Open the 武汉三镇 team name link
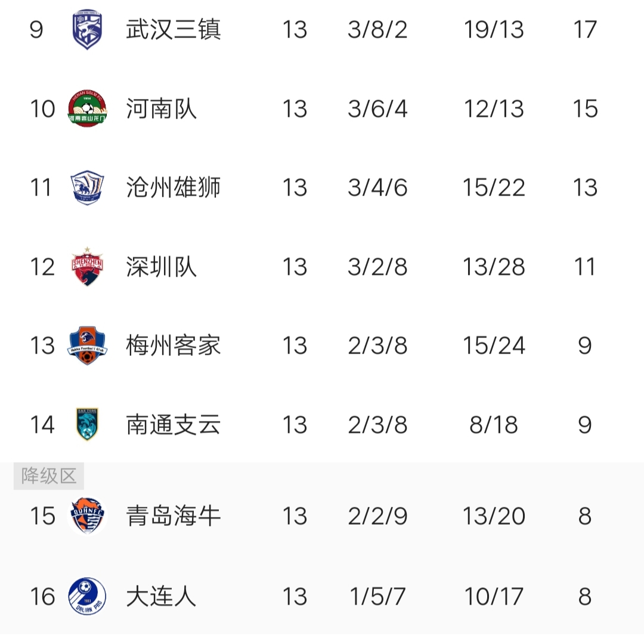Image resolution: width=644 pixels, height=644 pixels. click(x=174, y=29)
